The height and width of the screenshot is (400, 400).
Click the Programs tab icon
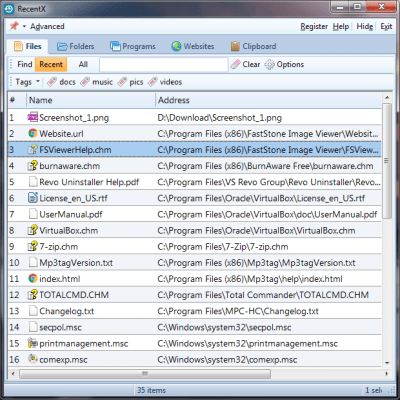click(115, 46)
